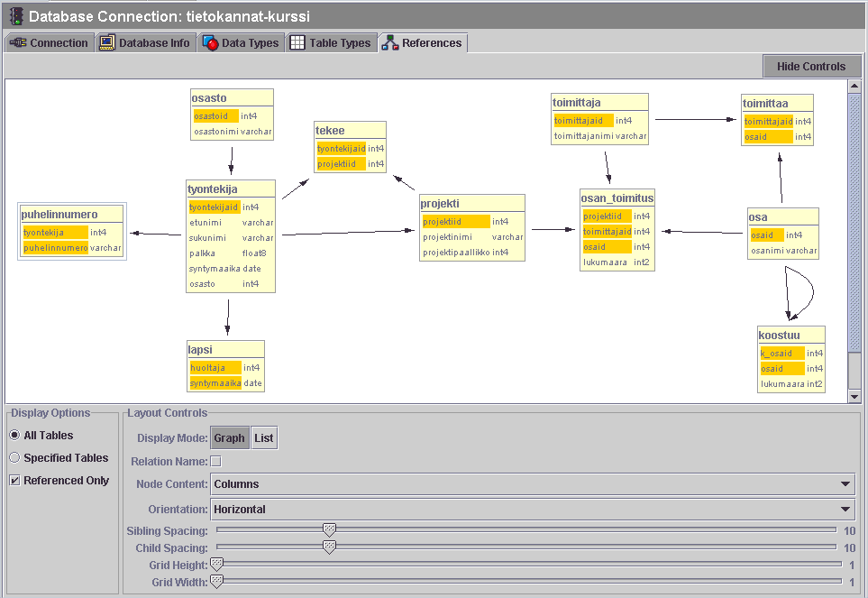
Task: Click the lukumaara column in osan_toimitus
Action: coord(605,262)
